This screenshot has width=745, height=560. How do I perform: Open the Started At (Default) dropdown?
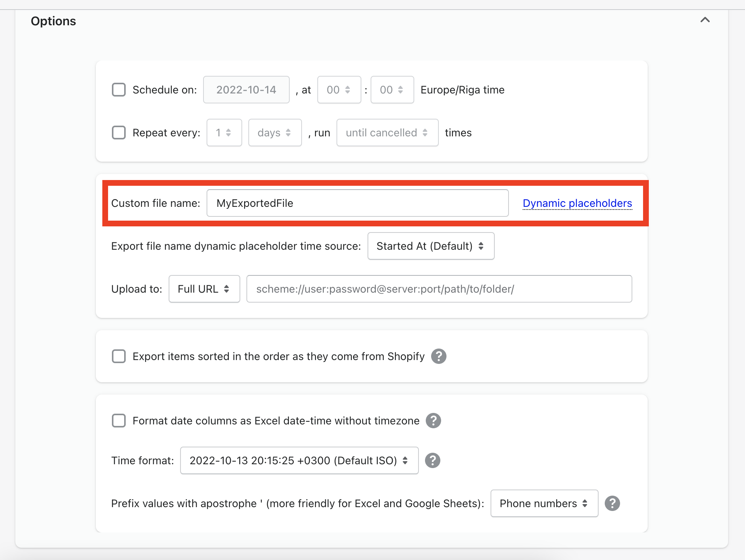[430, 246]
